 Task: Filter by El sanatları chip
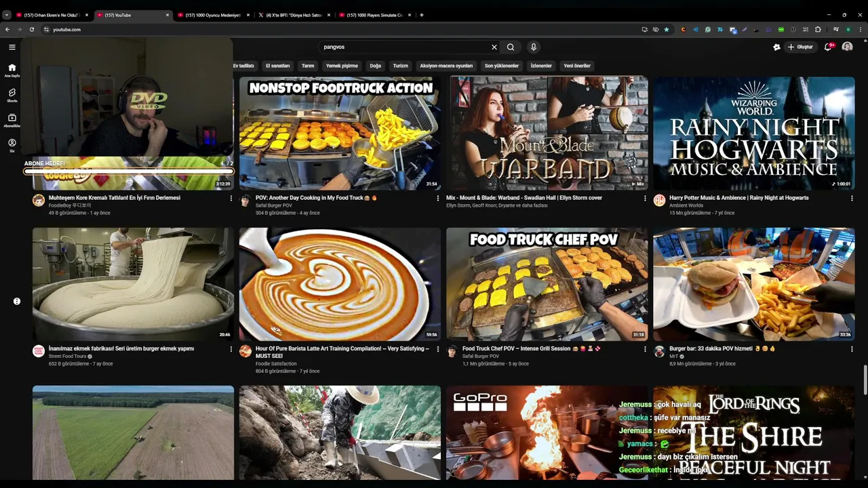[277, 66]
